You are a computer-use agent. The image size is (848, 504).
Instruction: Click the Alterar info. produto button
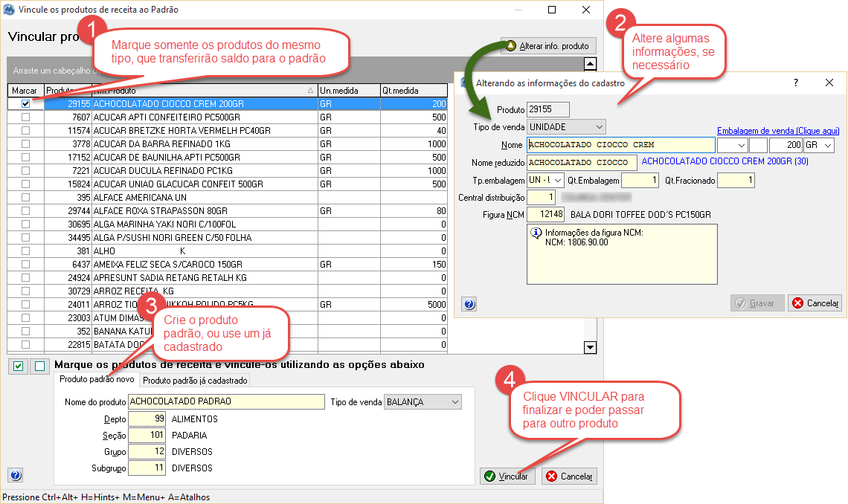pyautogui.click(x=548, y=46)
